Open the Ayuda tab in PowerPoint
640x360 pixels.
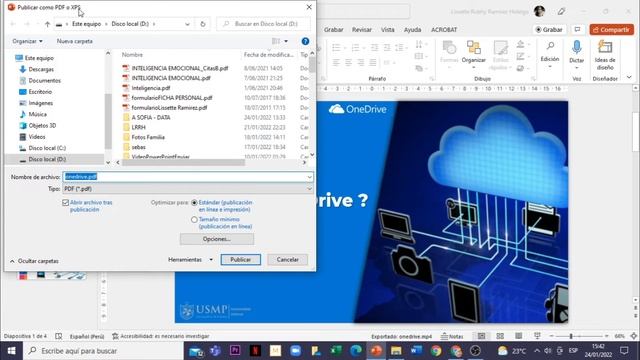click(412, 30)
